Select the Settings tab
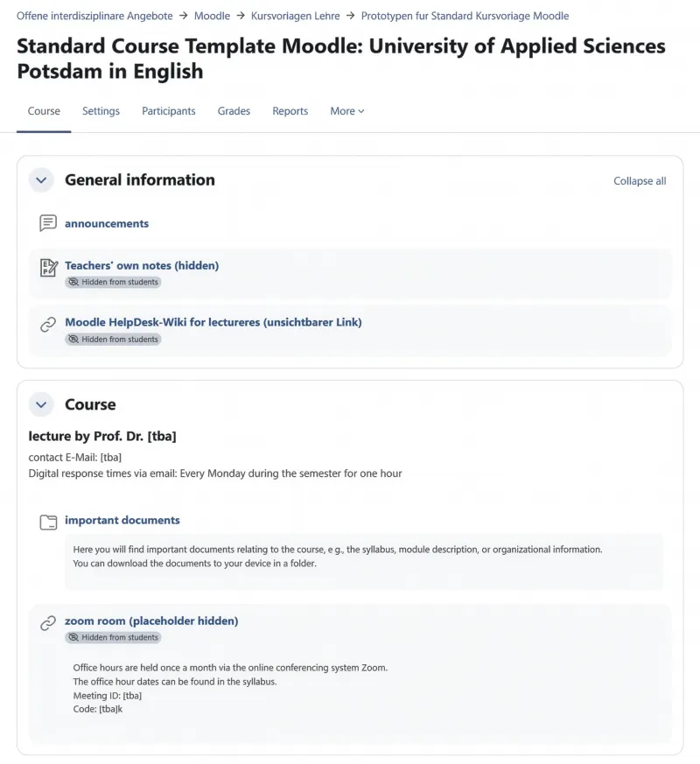This screenshot has height=764, width=700. pyautogui.click(x=101, y=111)
